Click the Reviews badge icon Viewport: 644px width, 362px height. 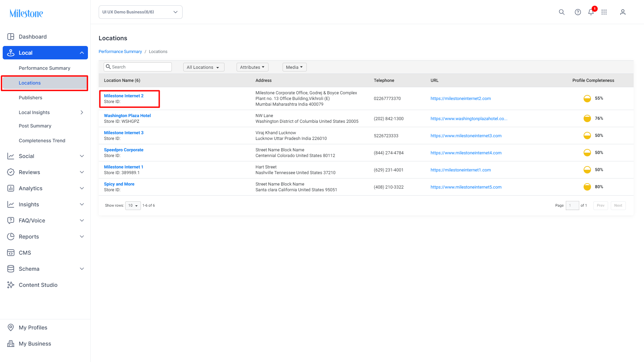(x=11, y=172)
